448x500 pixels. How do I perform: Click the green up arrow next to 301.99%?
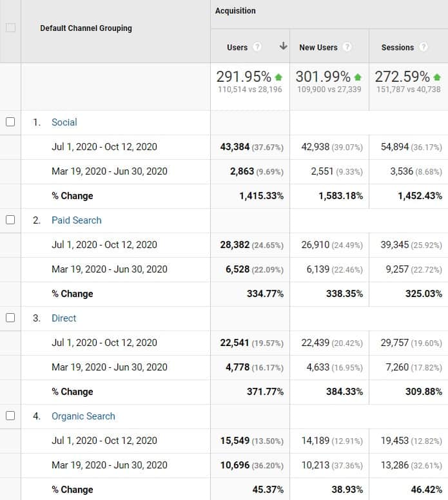358,77
